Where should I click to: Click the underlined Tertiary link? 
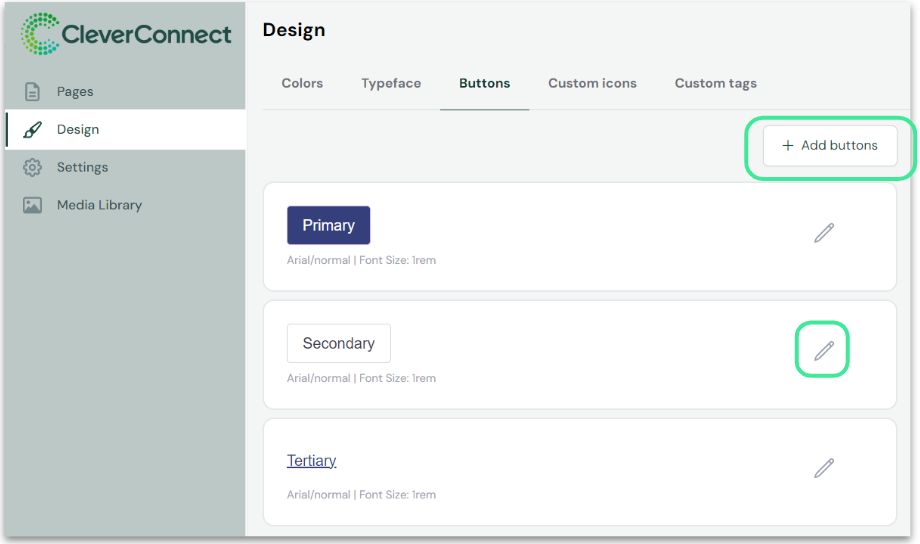pyautogui.click(x=311, y=461)
